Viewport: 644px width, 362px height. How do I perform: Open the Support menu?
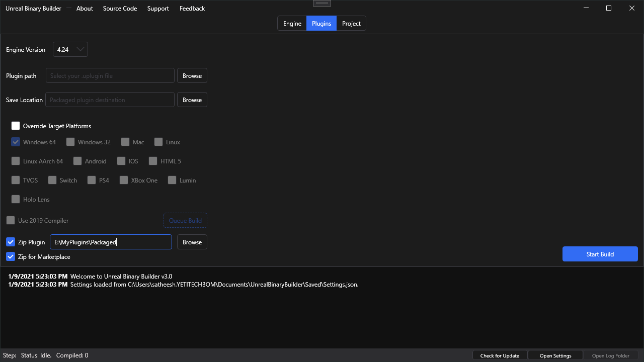(158, 9)
